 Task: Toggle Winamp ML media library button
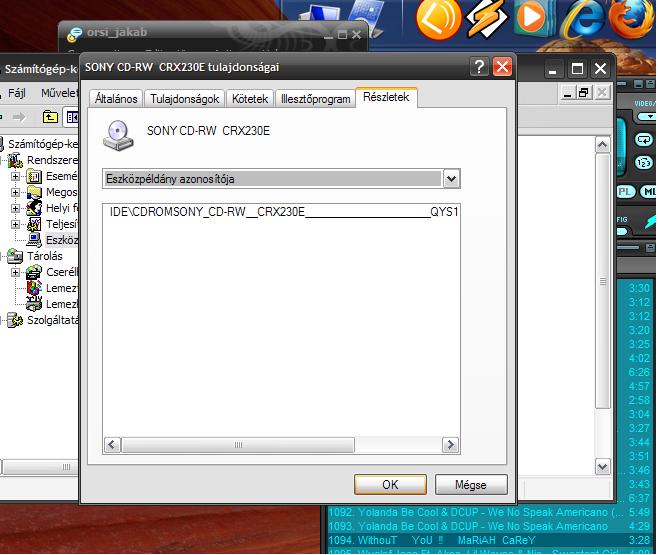[648, 192]
